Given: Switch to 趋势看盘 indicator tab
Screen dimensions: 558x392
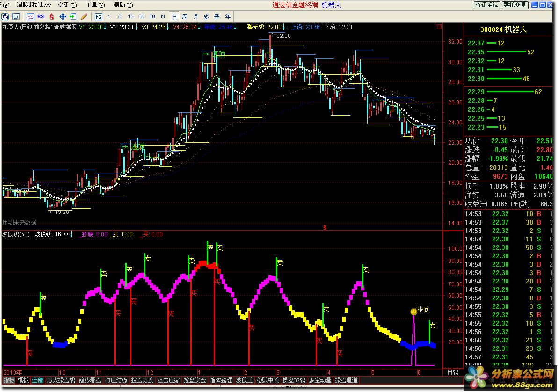Looking at the screenshot, I should (x=90, y=380).
